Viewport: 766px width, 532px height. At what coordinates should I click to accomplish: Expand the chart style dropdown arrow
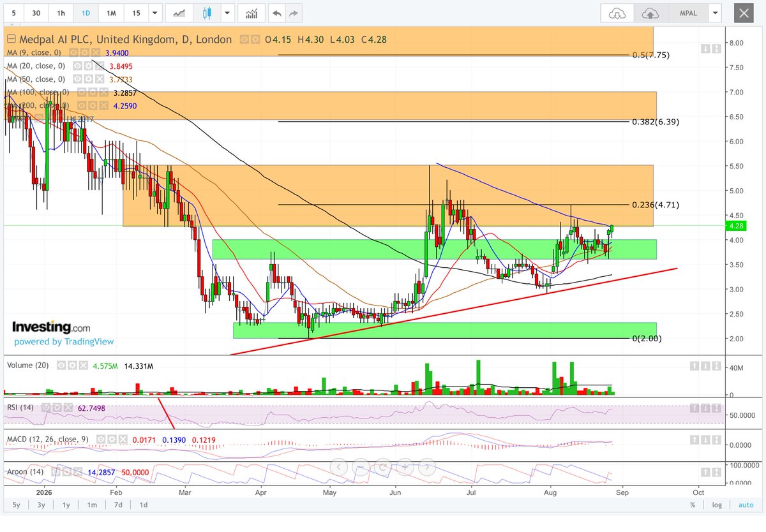click(x=227, y=13)
